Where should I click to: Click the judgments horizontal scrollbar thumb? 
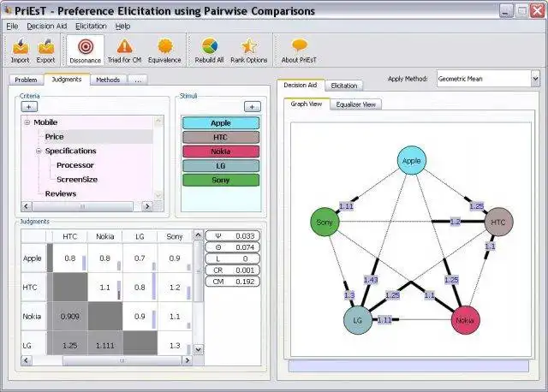click(x=122, y=360)
